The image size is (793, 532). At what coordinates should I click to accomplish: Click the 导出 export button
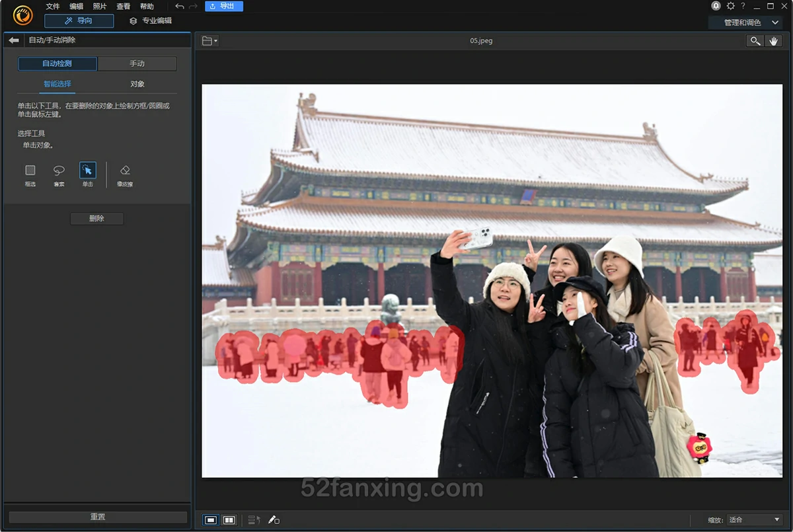point(224,6)
